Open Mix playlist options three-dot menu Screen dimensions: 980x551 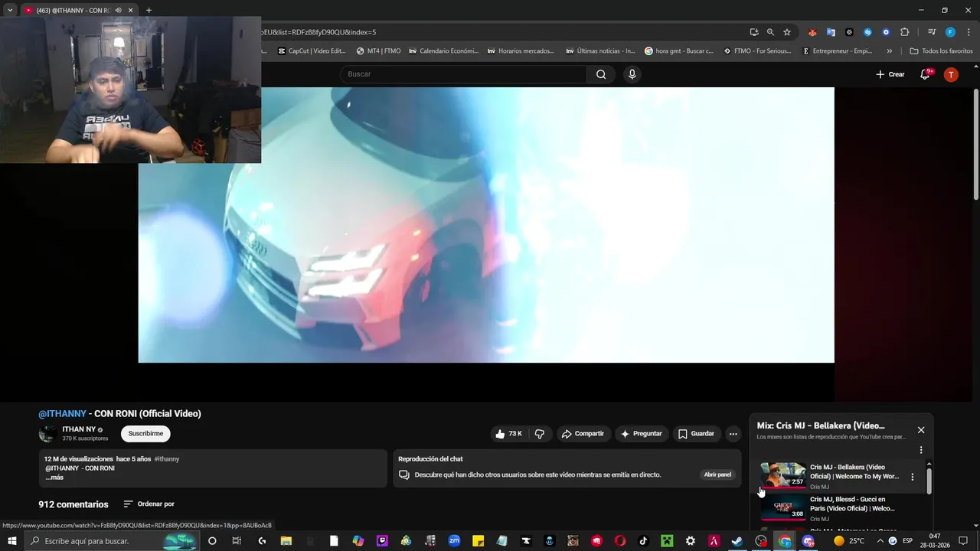click(x=921, y=450)
